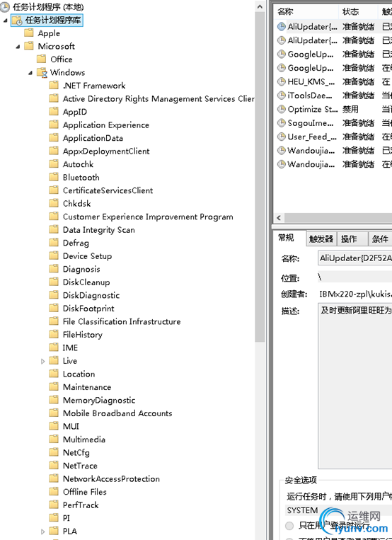The width and height of the screenshot is (392, 540).
Task: Select FileHistory folder
Action: click(83, 334)
